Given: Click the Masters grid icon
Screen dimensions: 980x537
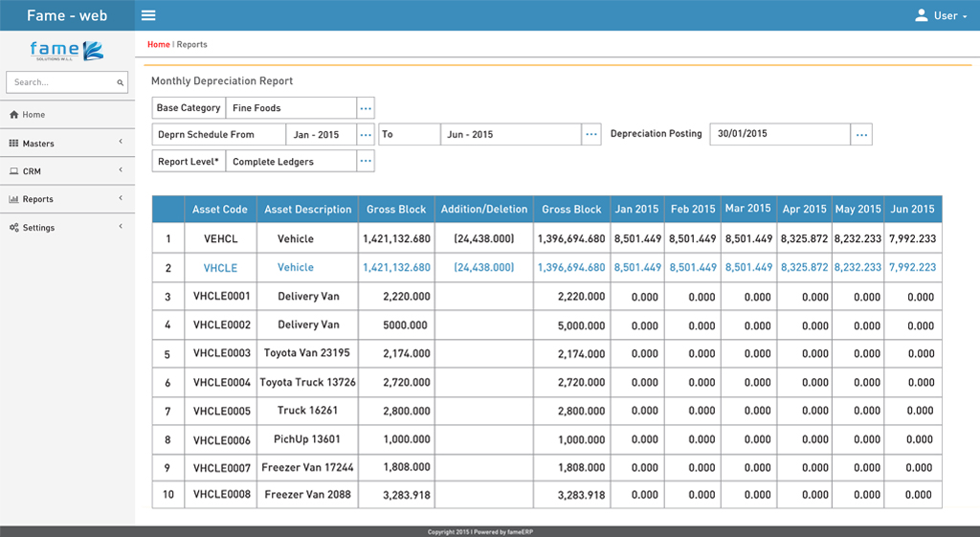Looking at the screenshot, I should click(13, 144).
